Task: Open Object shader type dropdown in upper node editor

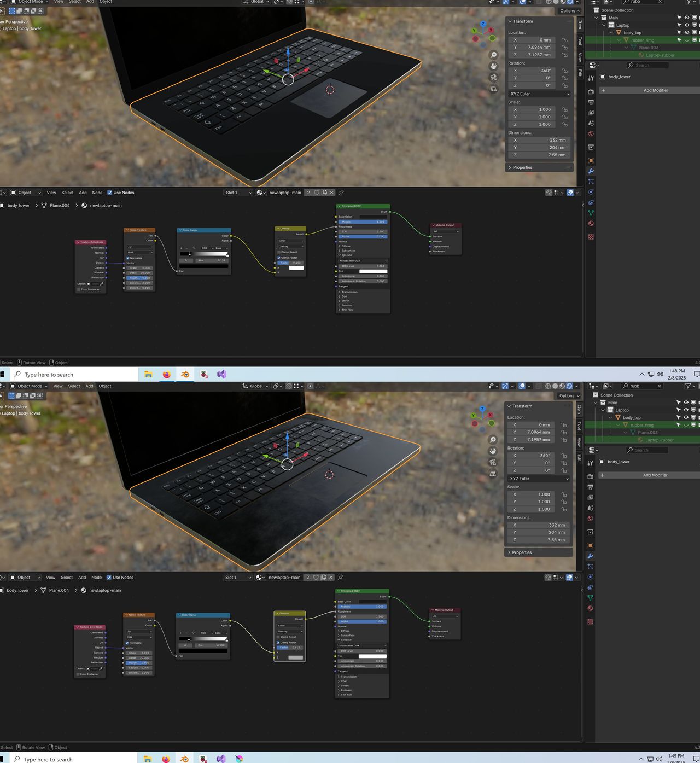Action: (x=26, y=193)
